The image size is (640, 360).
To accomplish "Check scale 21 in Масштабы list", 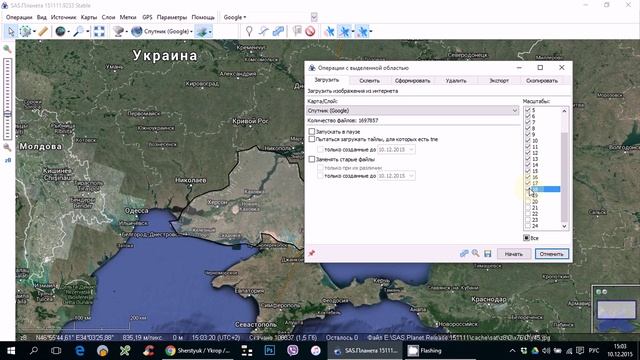I will pyautogui.click(x=528, y=208).
